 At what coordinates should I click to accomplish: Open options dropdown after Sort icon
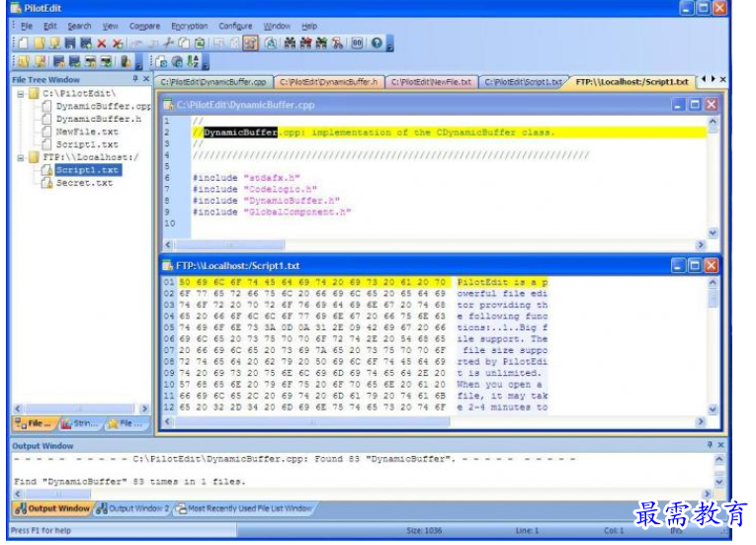[206, 62]
